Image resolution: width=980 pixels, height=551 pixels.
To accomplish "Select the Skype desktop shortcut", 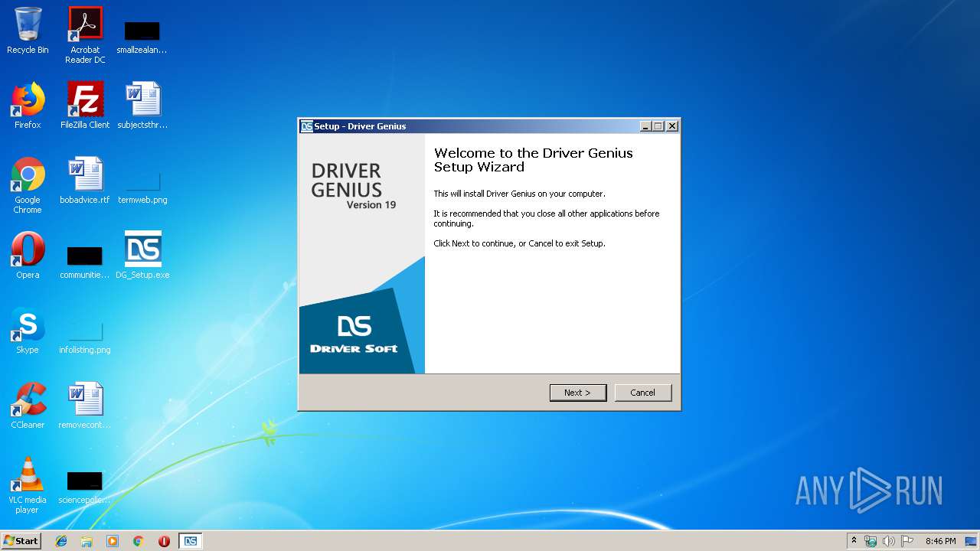I will [x=28, y=331].
